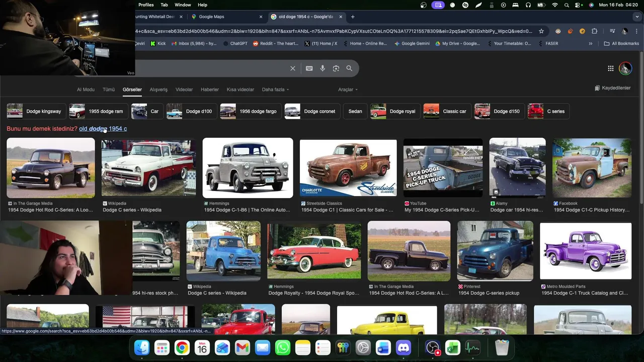644x362 pixels.
Task: Open Gmail from the dock
Action: [243, 347]
